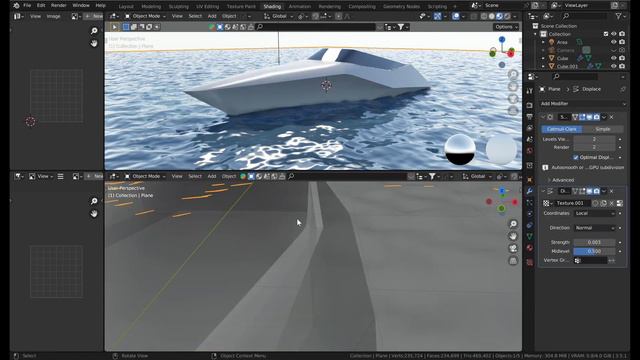Viewport: 640px width, 360px height.
Task: Open the render properties tab
Action: (530, 105)
